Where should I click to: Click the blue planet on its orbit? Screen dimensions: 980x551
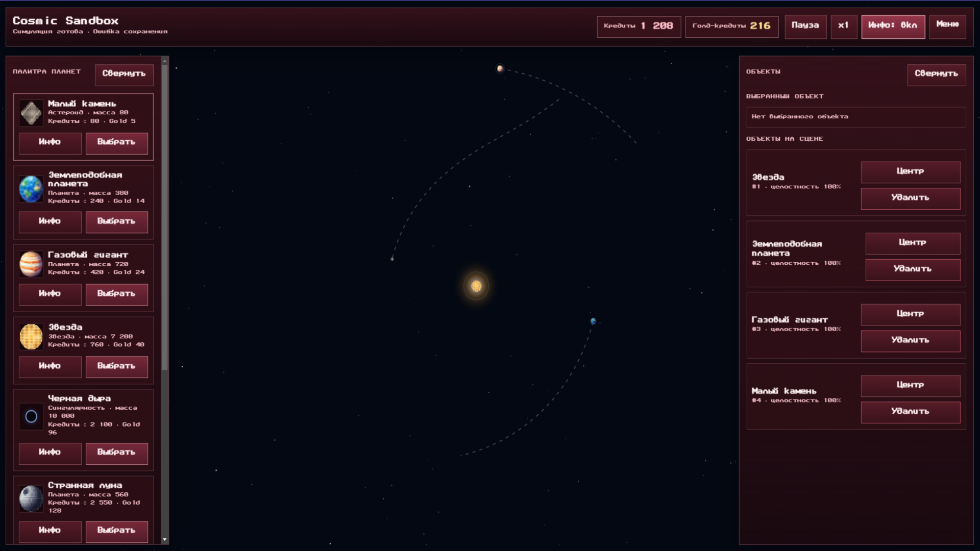point(593,321)
